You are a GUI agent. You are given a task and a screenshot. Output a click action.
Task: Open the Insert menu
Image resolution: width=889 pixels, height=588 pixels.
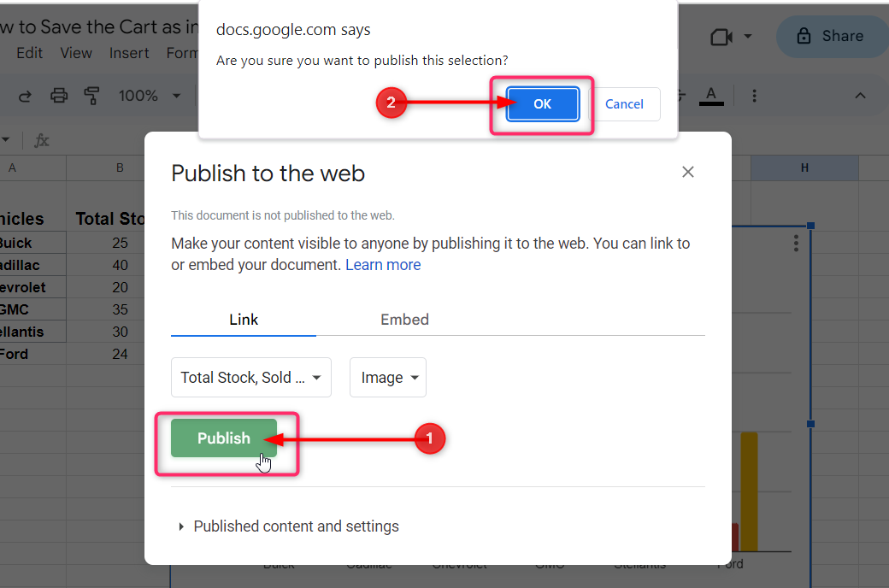(x=129, y=53)
